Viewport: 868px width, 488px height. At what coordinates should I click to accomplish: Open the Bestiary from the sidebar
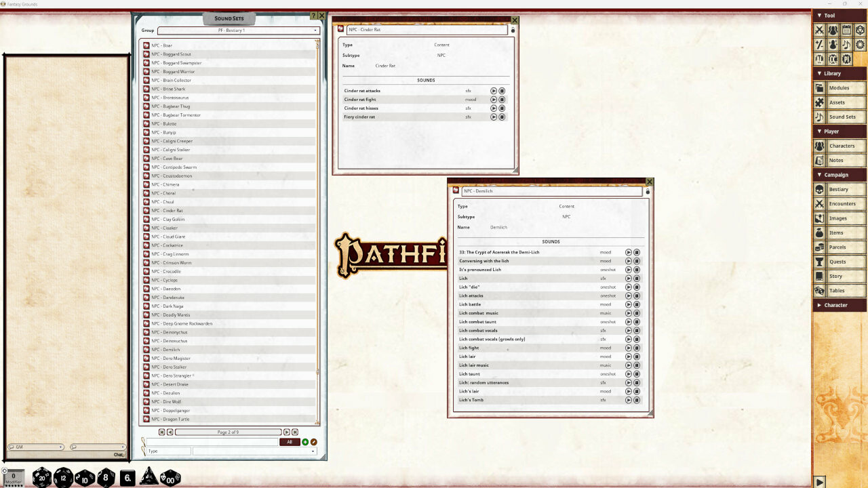tap(840, 190)
